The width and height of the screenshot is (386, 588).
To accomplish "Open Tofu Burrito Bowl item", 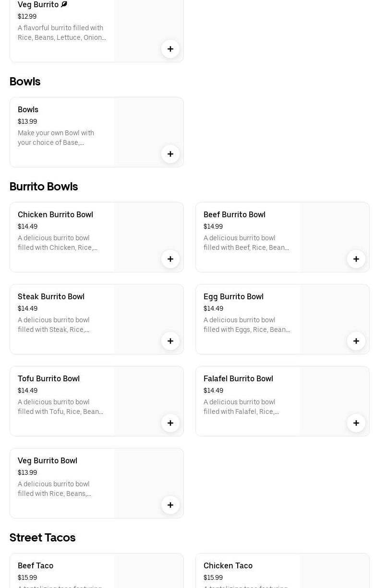I will pos(48,379).
